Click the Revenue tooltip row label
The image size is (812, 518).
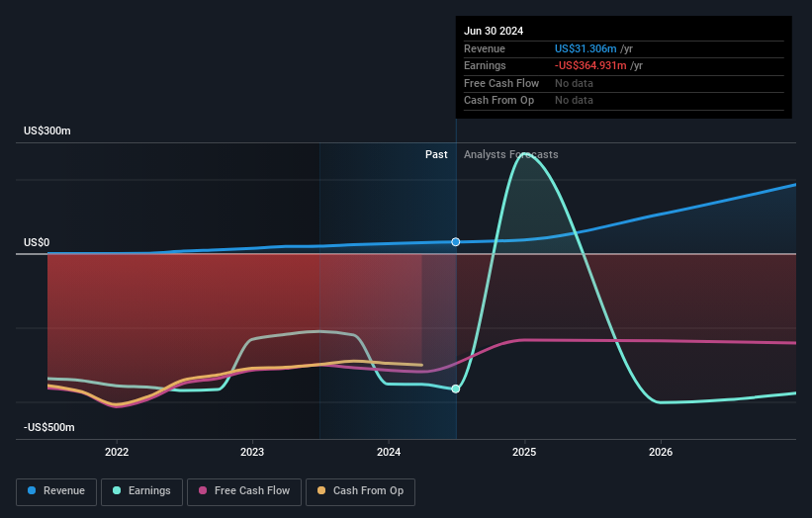coord(485,48)
